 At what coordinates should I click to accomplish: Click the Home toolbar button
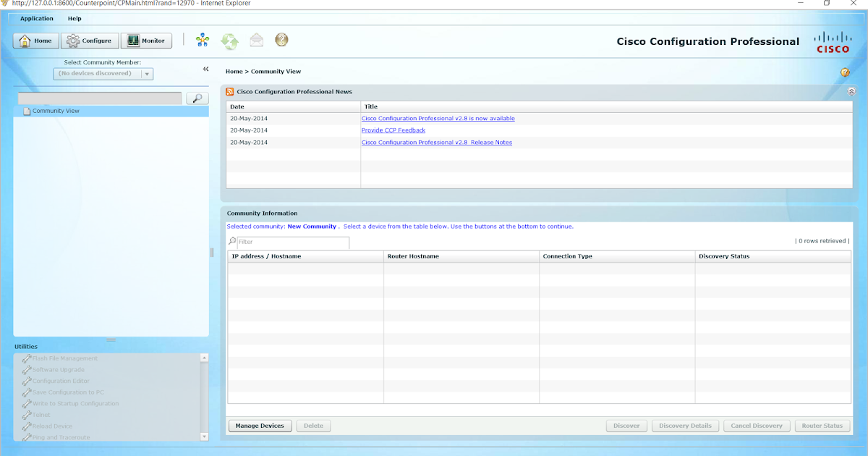[x=35, y=41]
